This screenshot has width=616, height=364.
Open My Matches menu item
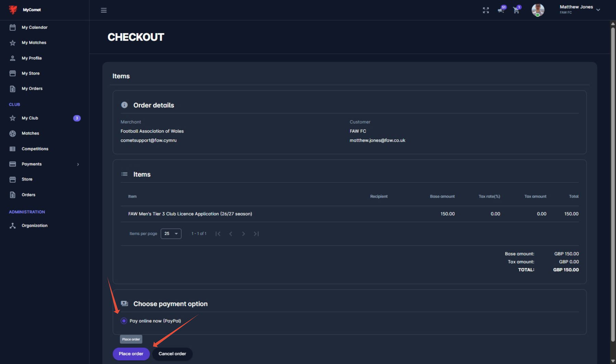click(x=34, y=43)
